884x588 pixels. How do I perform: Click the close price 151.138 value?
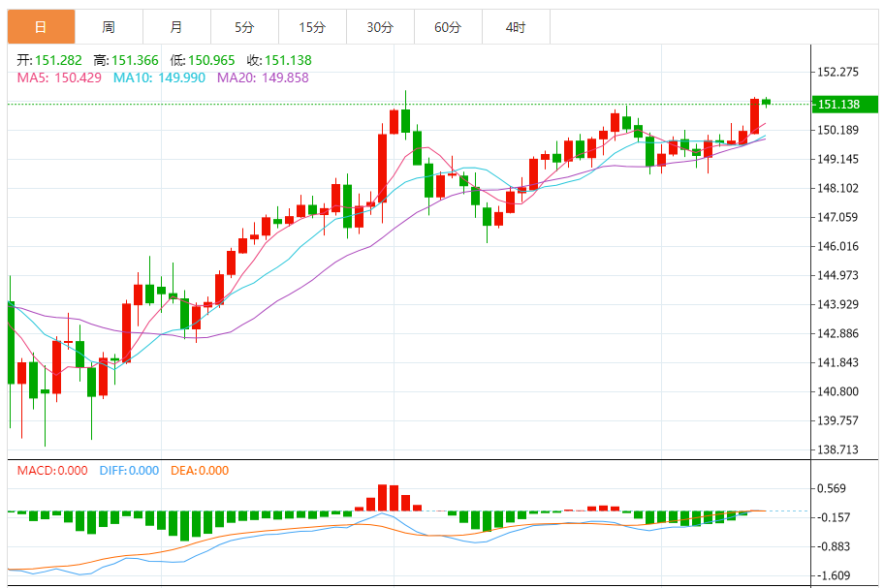pyautogui.click(x=288, y=60)
